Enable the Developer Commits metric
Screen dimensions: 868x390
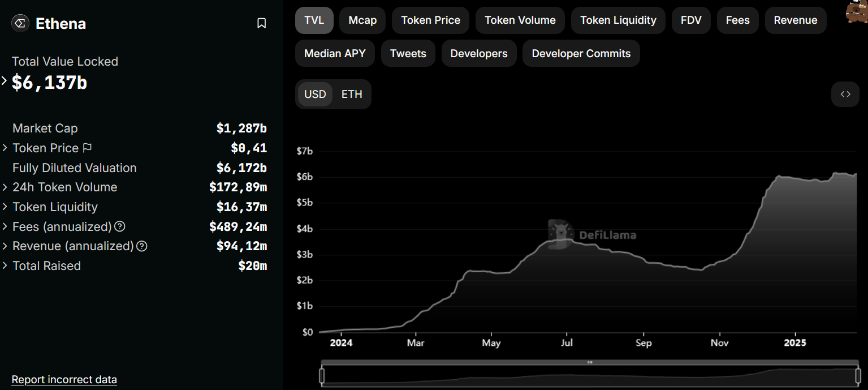[x=581, y=53]
